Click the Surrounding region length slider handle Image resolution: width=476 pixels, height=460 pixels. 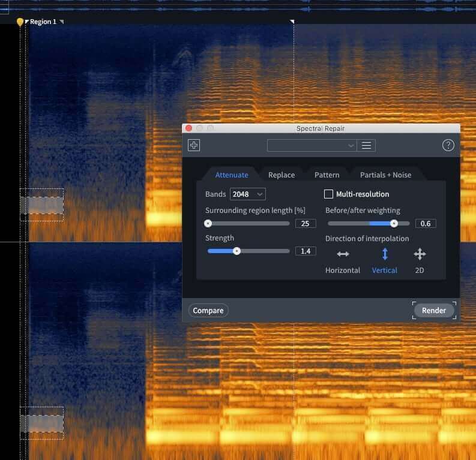click(x=208, y=224)
